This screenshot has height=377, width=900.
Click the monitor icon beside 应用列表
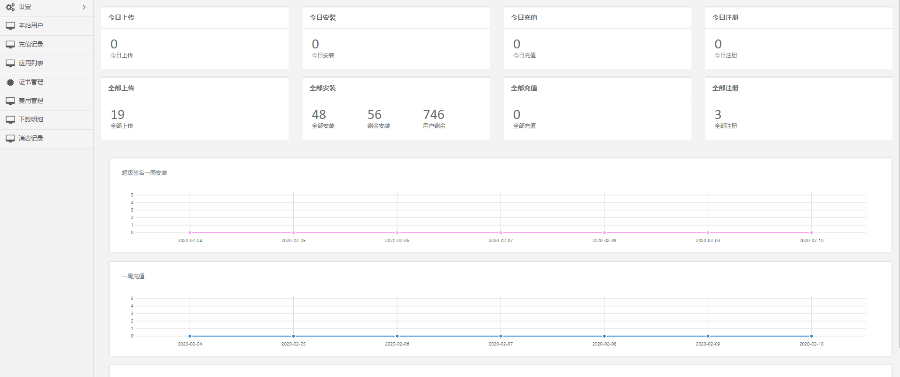click(x=10, y=63)
